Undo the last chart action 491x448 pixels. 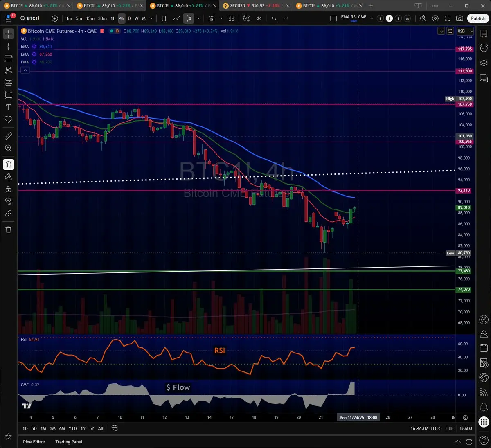click(274, 18)
